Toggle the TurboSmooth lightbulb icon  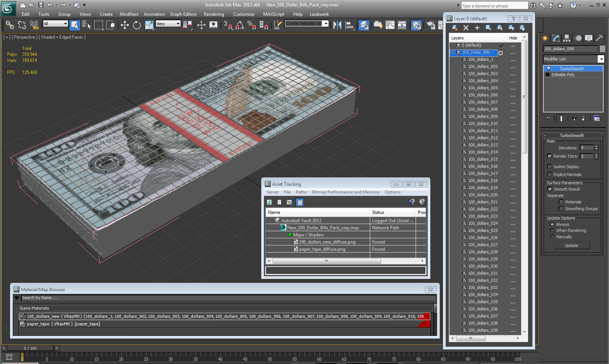[549, 69]
